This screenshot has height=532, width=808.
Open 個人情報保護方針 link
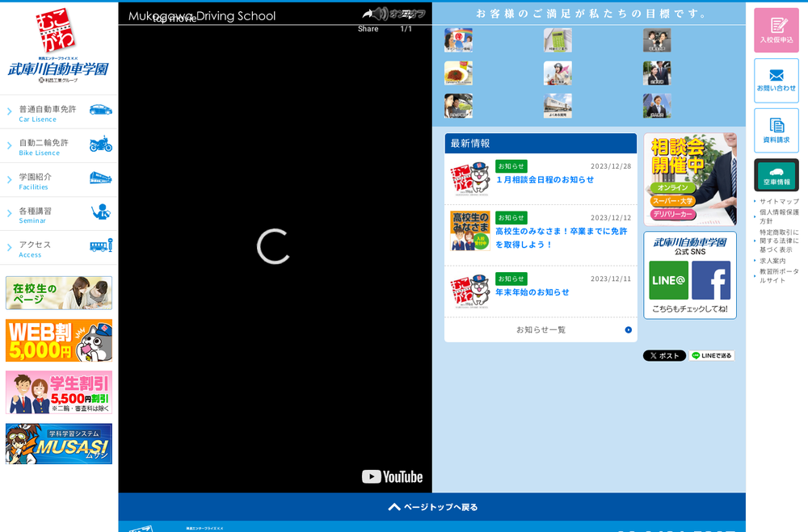(x=779, y=216)
